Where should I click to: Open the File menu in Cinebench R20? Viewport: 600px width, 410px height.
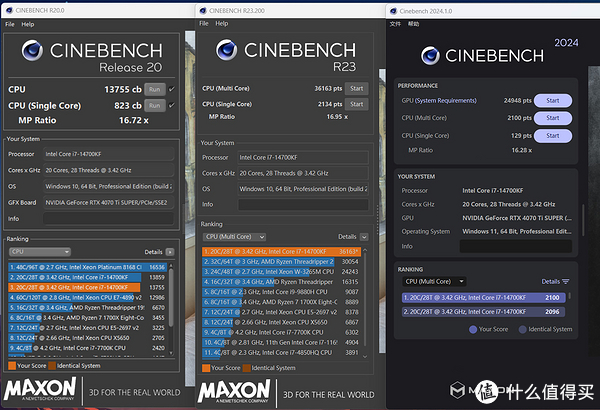(9, 23)
